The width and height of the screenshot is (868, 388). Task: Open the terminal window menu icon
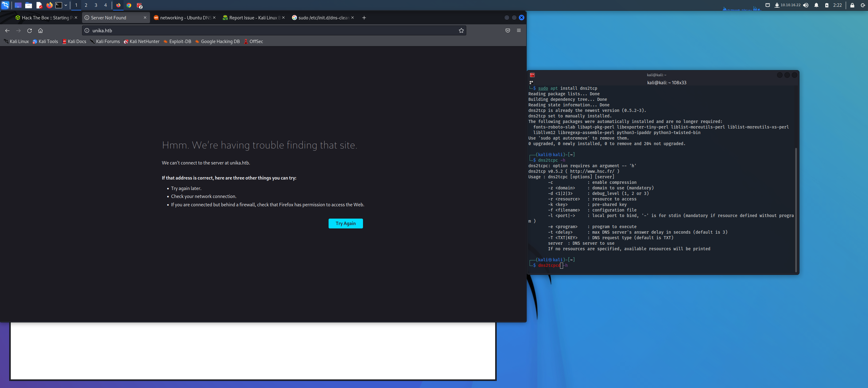pyautogui.click(x=532, y=75)
